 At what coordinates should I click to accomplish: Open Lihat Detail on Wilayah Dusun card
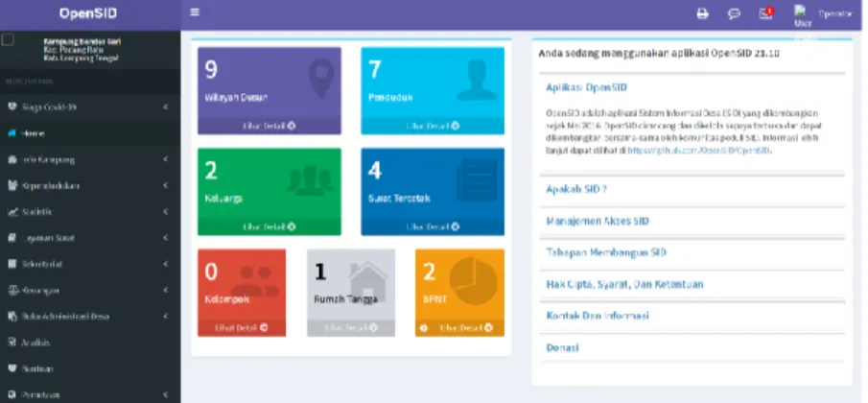(x=270, y=126)
